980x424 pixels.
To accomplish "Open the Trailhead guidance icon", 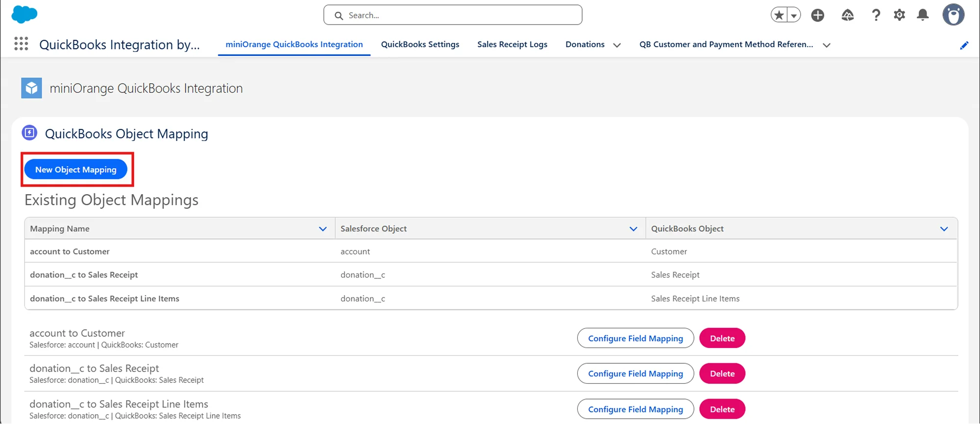I will (848, 15).
